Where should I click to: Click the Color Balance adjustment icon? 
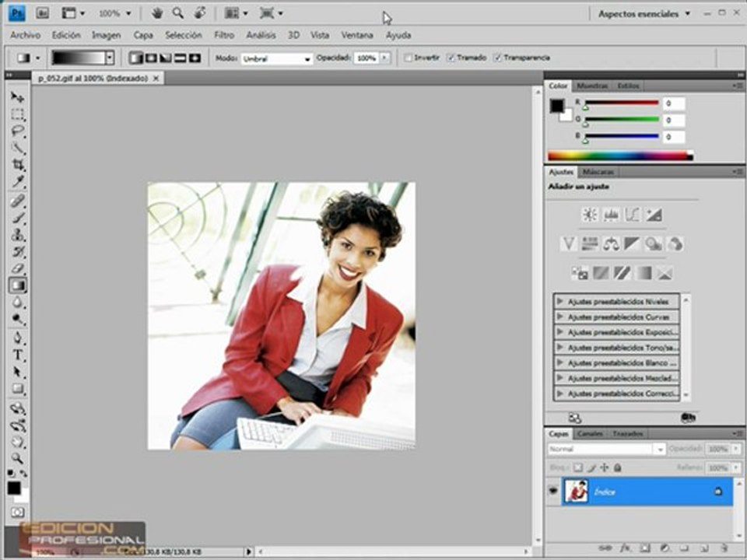click(x=611, y=244)
